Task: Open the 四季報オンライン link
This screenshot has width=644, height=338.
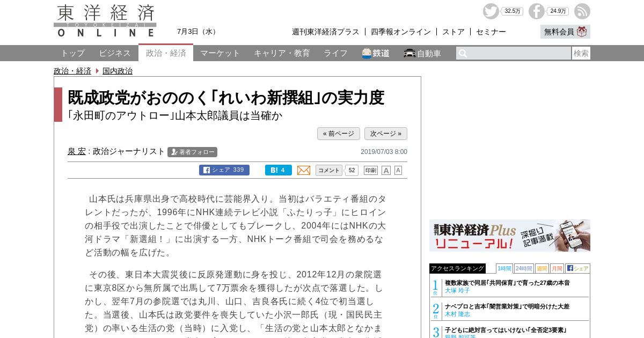Action: tap(401, 32)
